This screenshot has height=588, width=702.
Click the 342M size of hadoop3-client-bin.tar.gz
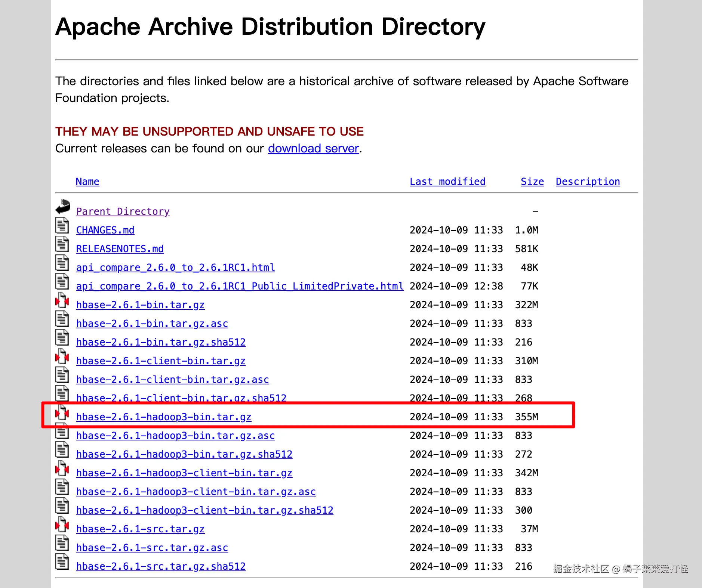click(x=526, y=473)
